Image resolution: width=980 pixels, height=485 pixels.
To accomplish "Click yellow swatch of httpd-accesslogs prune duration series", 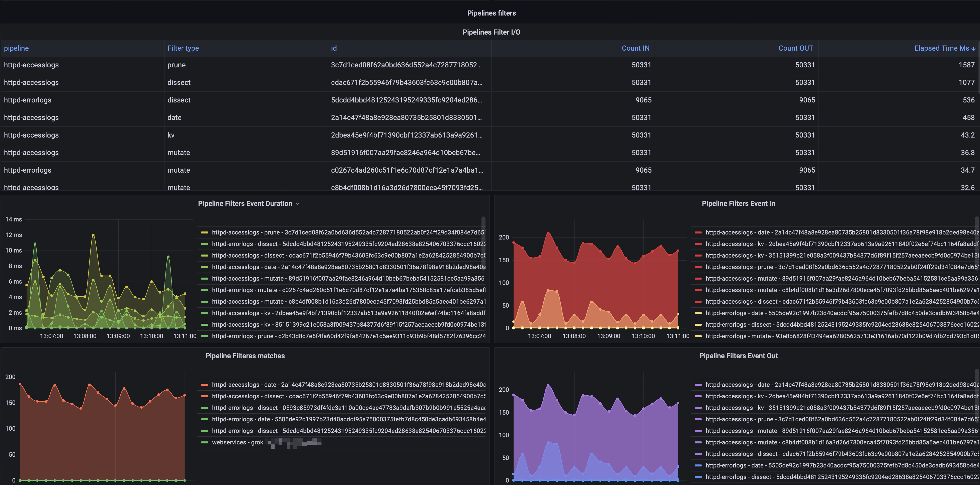I will [205, 232].
